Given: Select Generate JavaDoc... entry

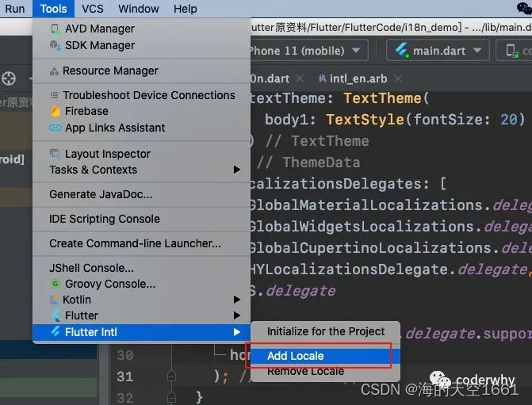Looking at the screenshot, I should 141,194.
